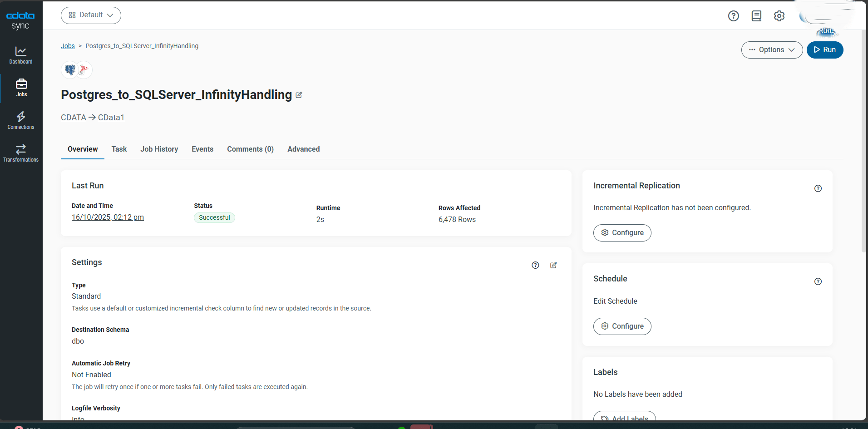This screenshot has width=868, height=429.
Task: Open the Options dropdown menu
Action: (772, 50)
